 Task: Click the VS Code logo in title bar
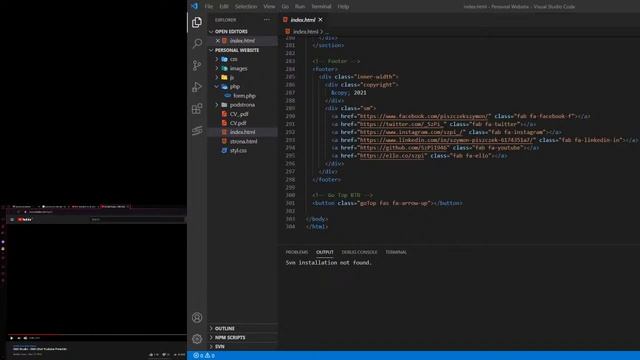click(x=195, y=6)
